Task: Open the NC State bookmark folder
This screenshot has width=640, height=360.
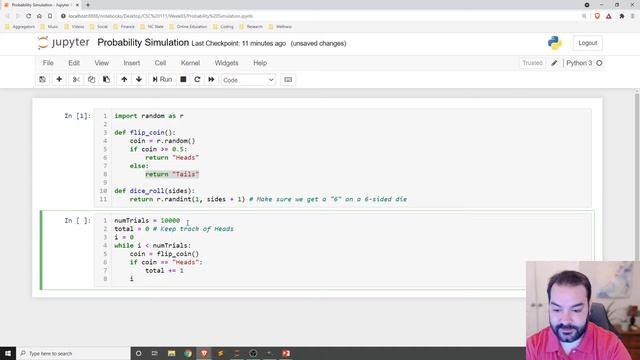Action: (x=152, y=27)
